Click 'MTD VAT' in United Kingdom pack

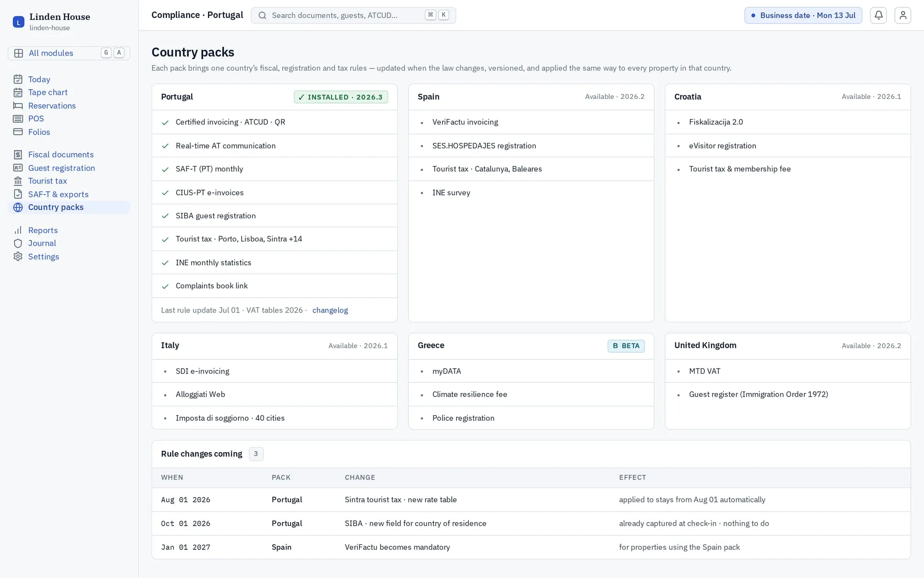705,371
